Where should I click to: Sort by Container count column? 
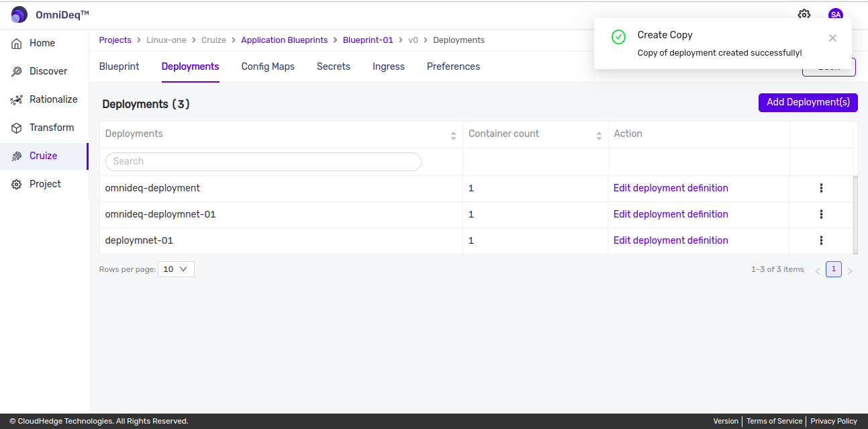(599, 135)
